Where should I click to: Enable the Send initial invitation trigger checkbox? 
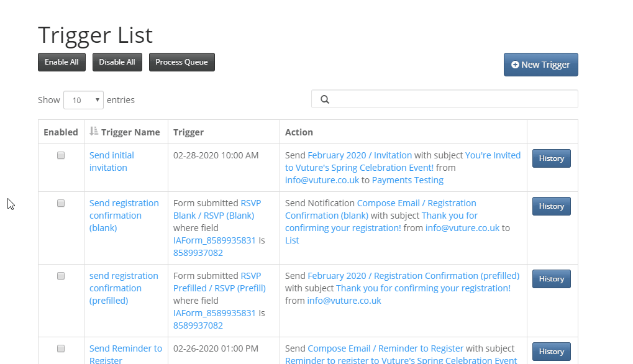[61, 155]
